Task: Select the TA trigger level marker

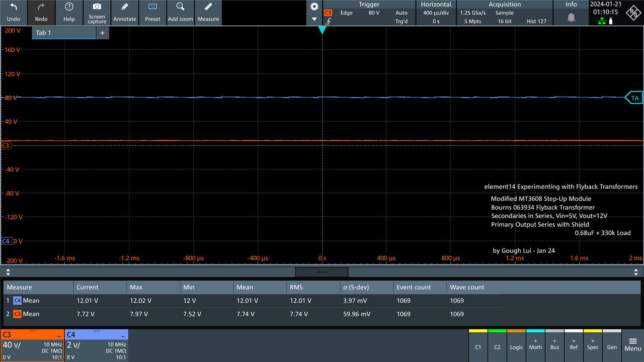Action: (634, 98)
